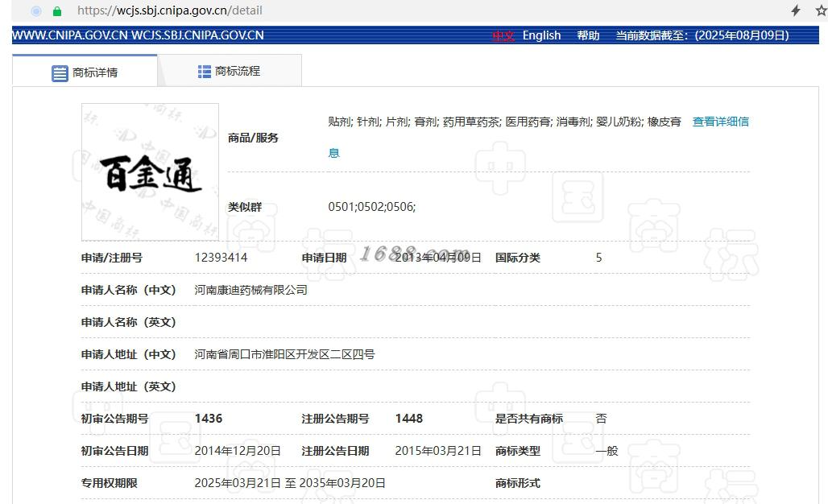The width and height of the screenshot is (828, 504).
Task: Select preliminary announcement date 2014年12月20日
Action: [x=238, y=451]
